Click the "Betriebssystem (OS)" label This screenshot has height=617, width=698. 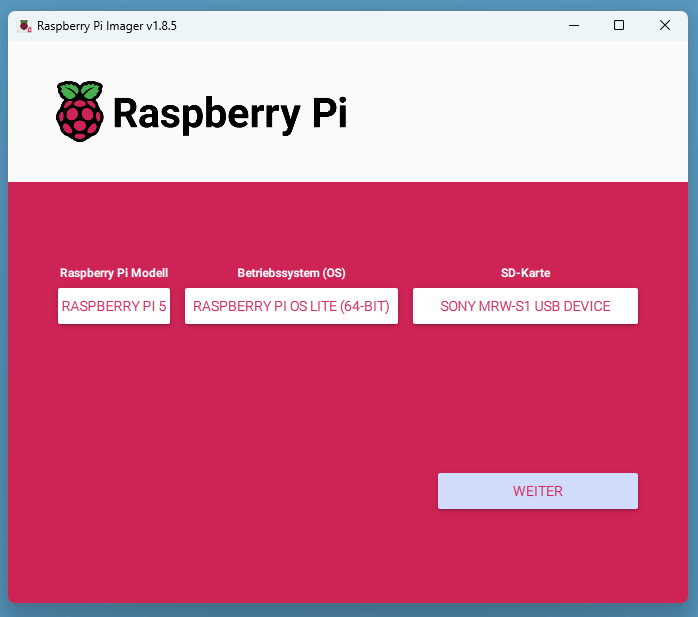coord(291,273)
